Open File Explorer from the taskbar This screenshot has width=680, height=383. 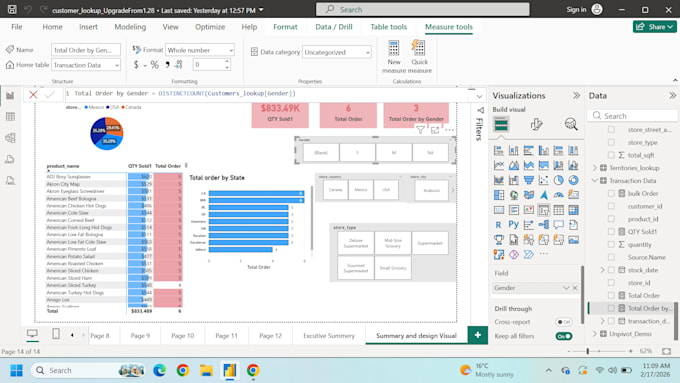point(206,370)
